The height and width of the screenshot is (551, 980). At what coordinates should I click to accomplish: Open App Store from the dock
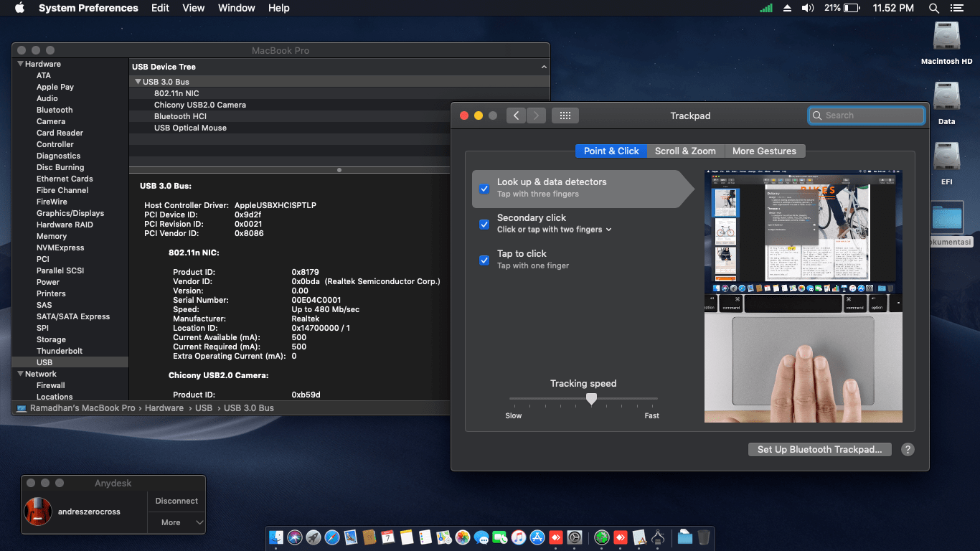(537, 537)
